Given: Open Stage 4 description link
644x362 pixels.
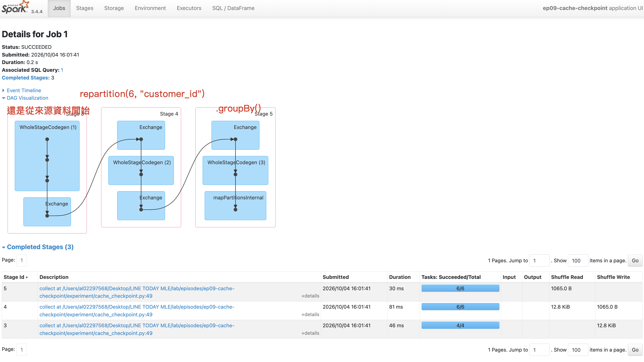Looking at the screenshot, I should tap(137, 310).
